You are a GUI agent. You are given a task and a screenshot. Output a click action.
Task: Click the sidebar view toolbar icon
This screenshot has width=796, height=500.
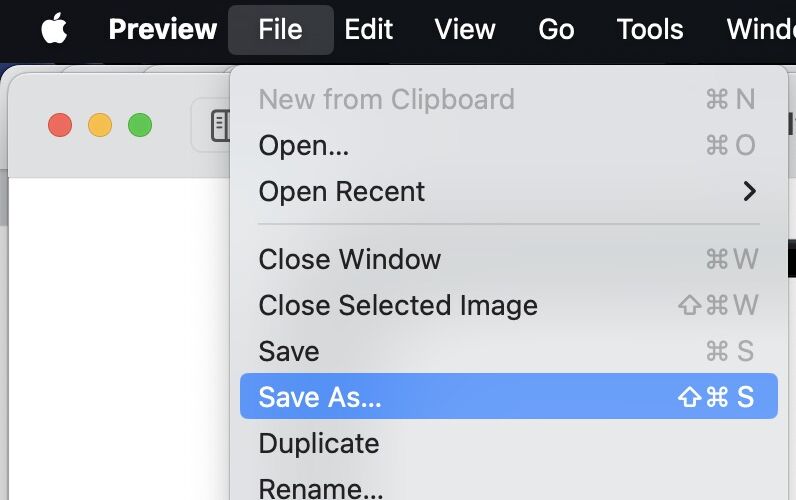pyautogui.click(x=220, y=125)
